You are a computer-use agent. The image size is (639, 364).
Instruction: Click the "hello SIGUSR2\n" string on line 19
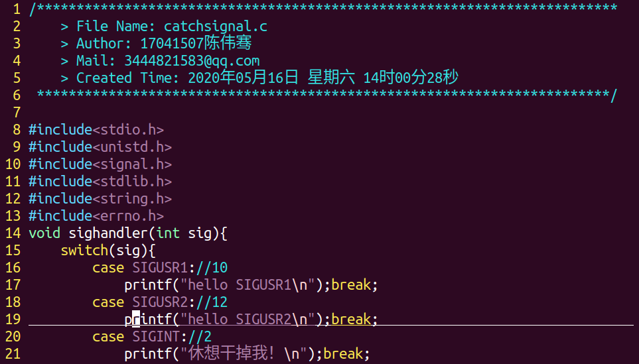(248, 320)
